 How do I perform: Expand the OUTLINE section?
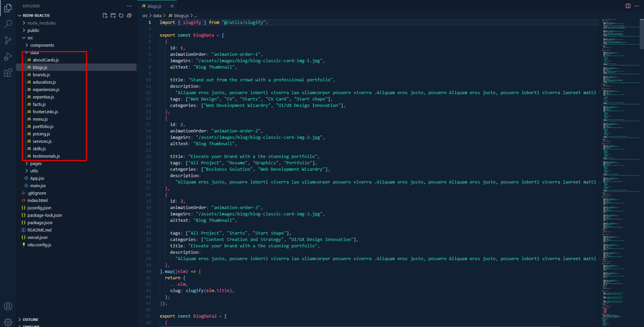point(31,320)
